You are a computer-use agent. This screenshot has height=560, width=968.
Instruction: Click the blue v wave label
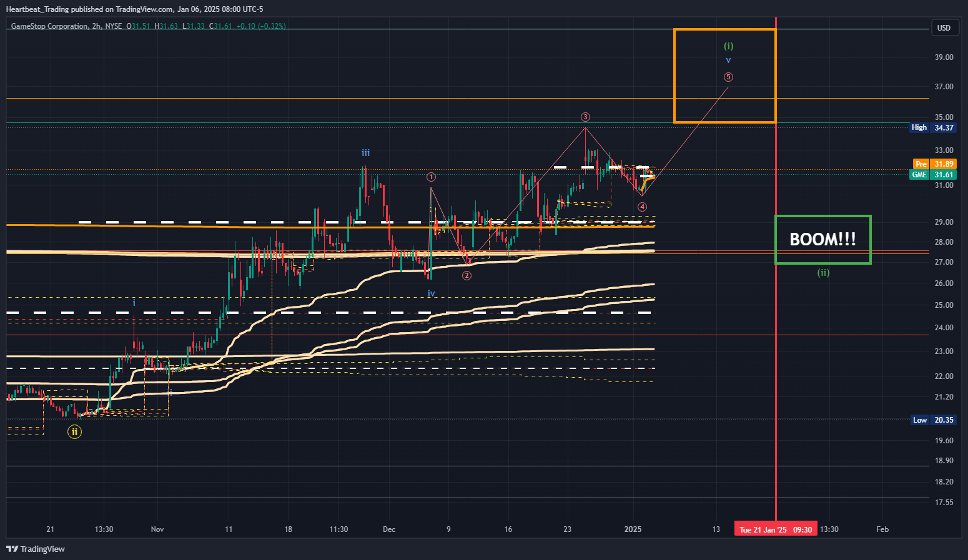point(728,61)
